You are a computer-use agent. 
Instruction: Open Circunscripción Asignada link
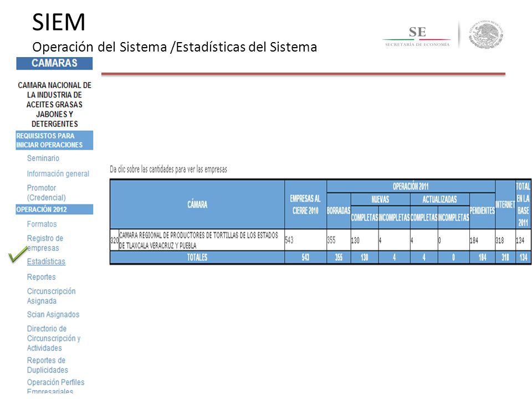pyautogui.click(x=51, y=296)
